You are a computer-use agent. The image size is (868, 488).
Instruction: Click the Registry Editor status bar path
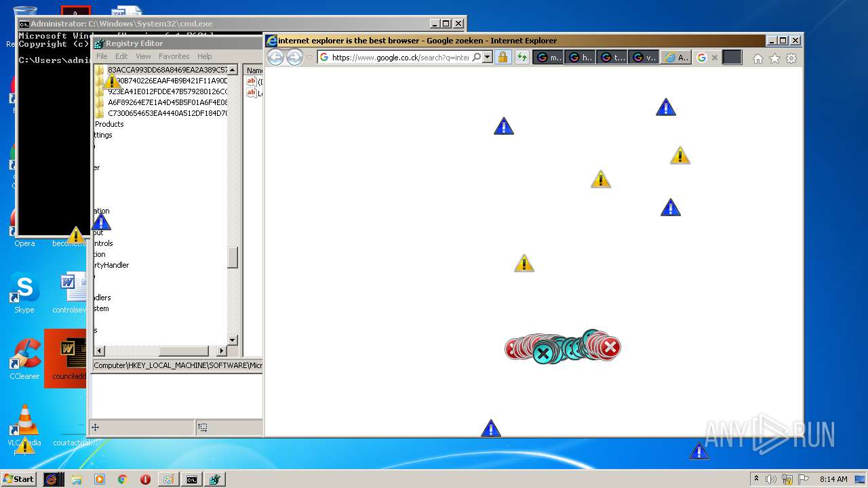(x=178, y=365)
